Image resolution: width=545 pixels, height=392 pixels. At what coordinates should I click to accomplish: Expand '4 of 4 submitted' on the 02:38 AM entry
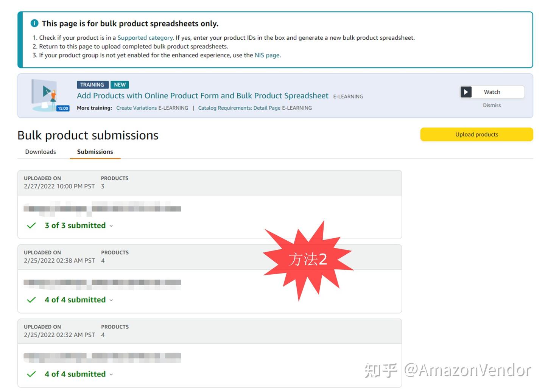coord(111,300)
